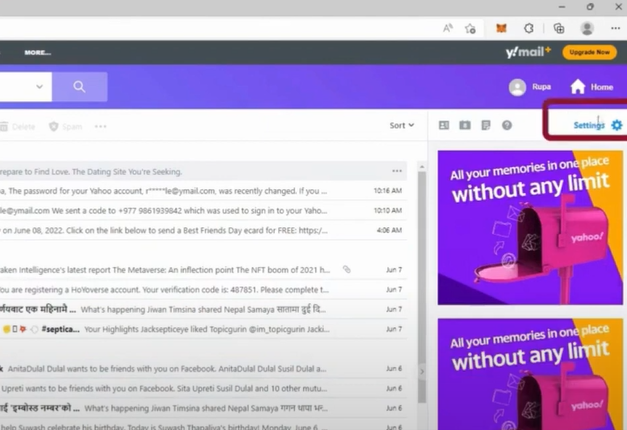Open browser profile avatar icon

(587, 28)
